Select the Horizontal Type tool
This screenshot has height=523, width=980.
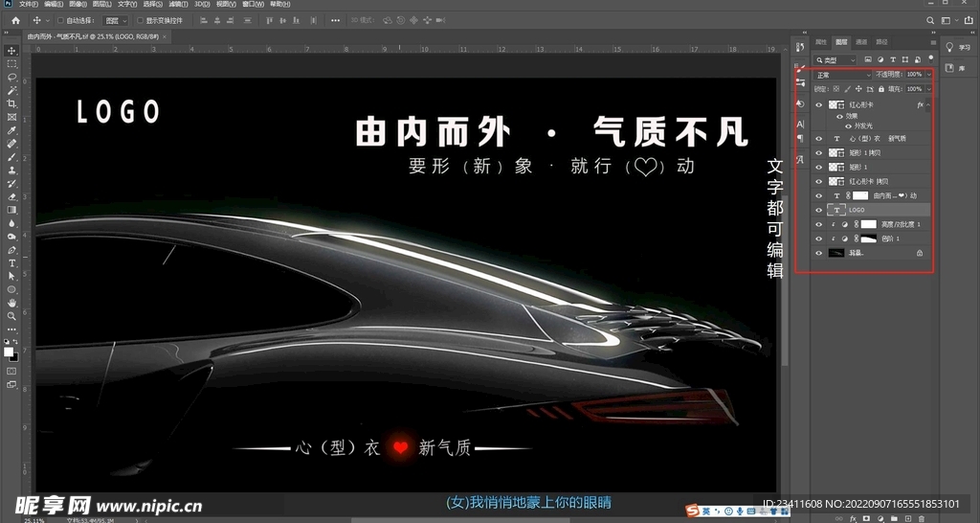[x=11, y=263]
